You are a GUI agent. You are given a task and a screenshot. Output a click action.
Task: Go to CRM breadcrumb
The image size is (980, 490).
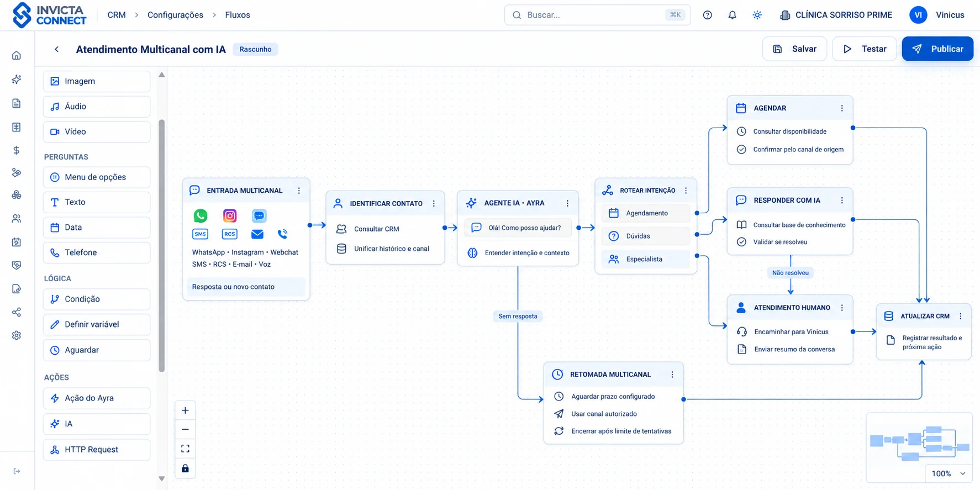(x=117, y=15)
